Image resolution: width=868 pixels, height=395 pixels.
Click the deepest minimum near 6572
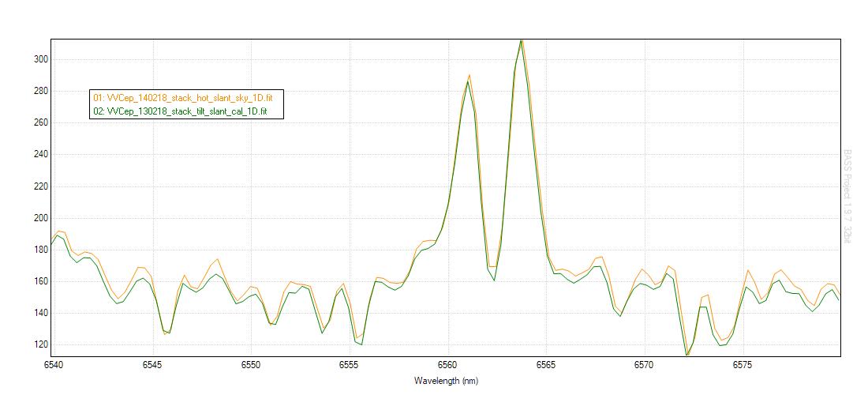click(687, 354)
